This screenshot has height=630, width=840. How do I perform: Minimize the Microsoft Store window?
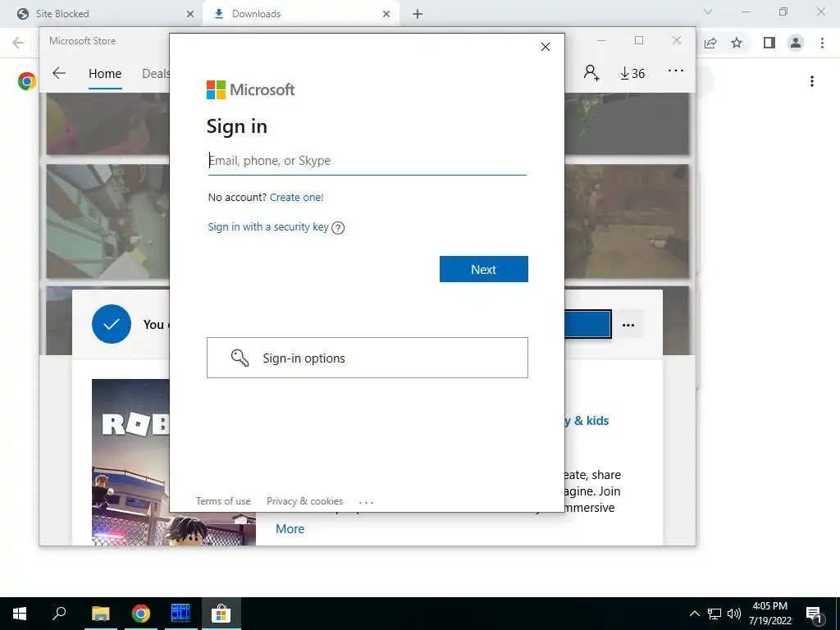pyautogui.click(x=601, y=41)
